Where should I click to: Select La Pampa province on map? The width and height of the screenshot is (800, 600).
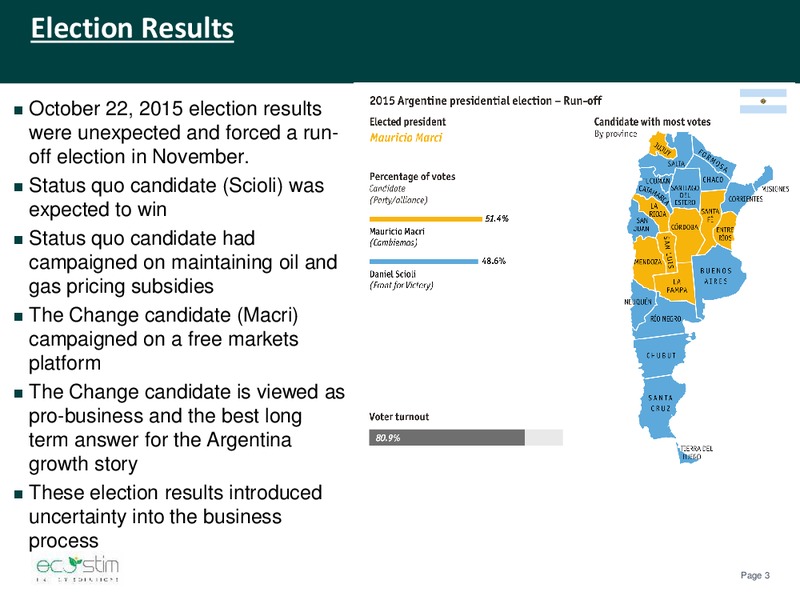tap(677, 286)
